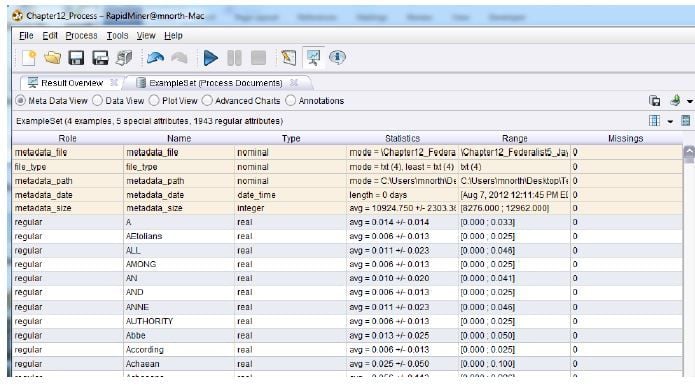
Task: Click the Save As toolbar icon
Action: point(101,58)
